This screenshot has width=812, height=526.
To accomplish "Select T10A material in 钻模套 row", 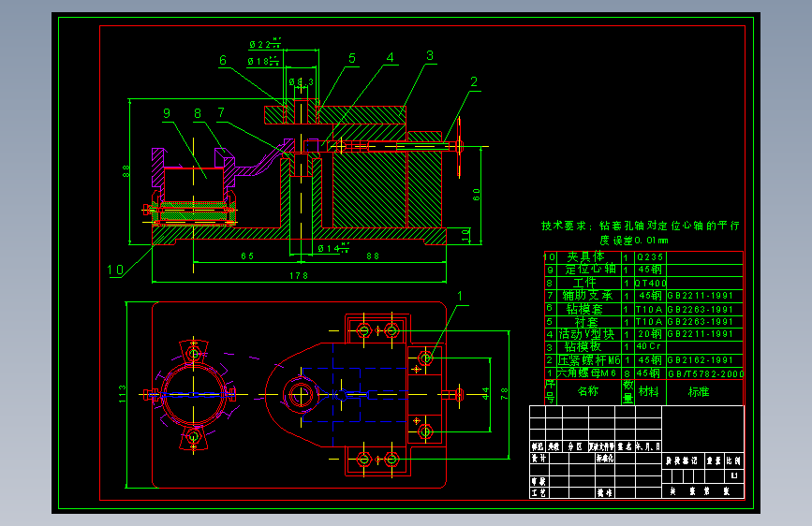I will (x=649, y=310).
